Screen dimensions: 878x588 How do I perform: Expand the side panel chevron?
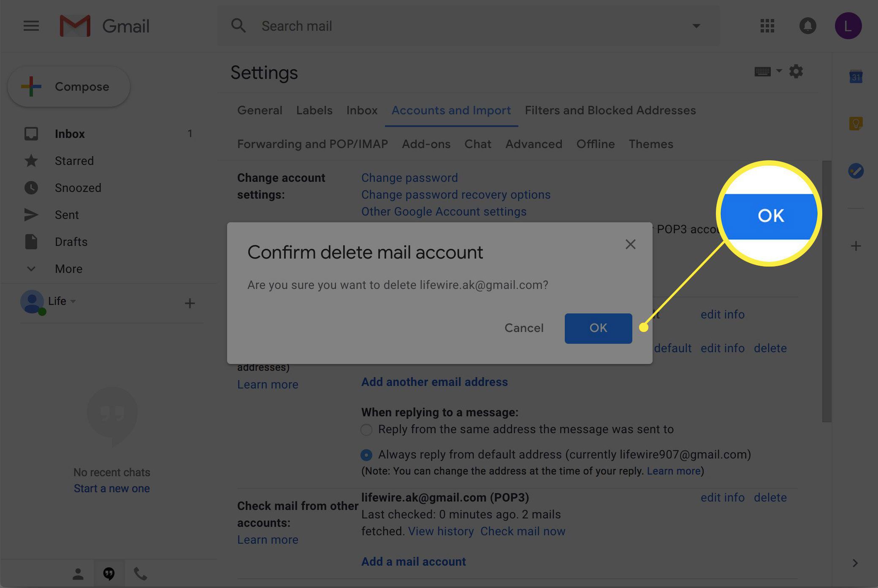[855, 563]
